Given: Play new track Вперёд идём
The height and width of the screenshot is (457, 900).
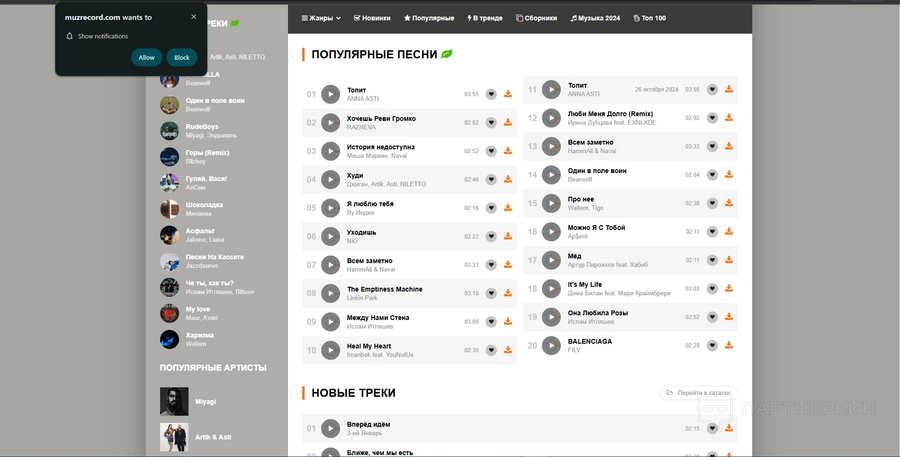Looking at the screenshot, I should (331, 428).
